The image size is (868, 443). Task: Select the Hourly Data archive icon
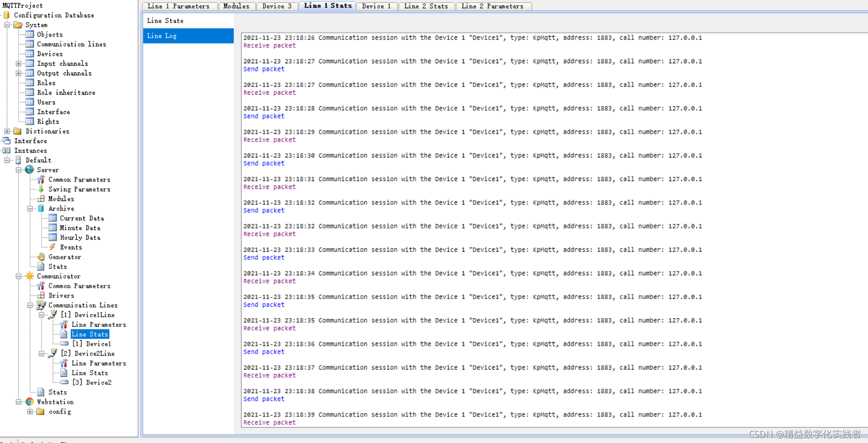(52, 237)
